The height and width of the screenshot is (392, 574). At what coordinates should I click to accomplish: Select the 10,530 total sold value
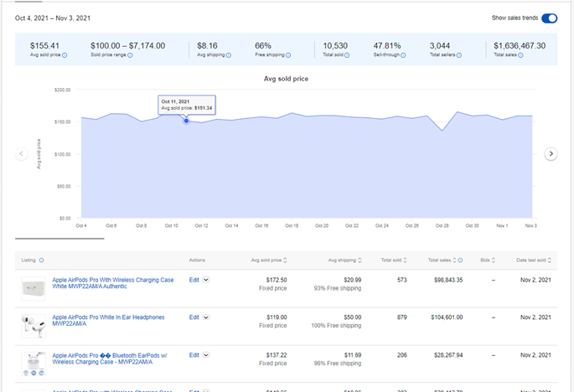(335, 46)
